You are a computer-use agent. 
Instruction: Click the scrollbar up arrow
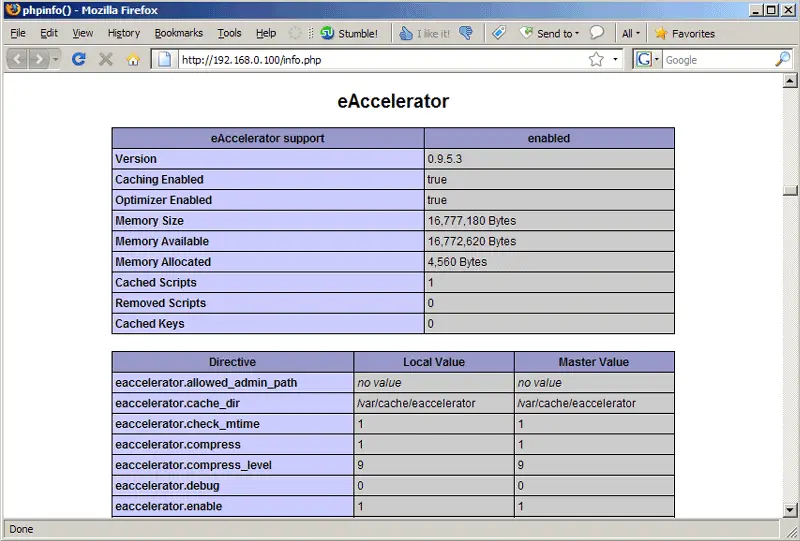(x=790, y=81)
